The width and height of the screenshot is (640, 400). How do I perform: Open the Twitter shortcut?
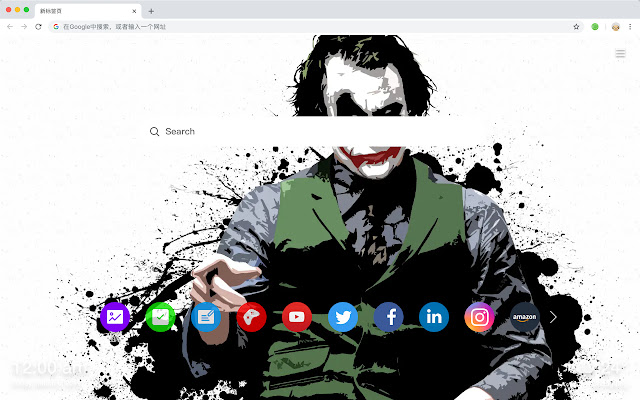click(343, 317)
